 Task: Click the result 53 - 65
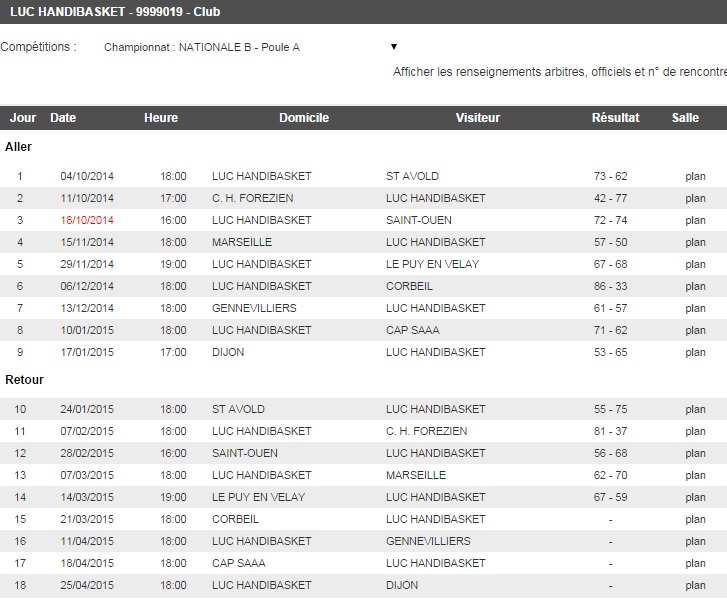[x=610, y=352]
